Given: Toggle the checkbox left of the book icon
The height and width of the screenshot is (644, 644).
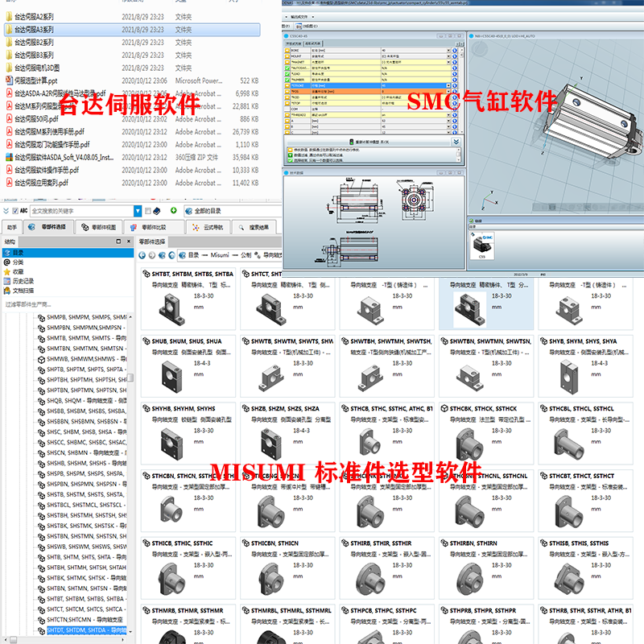Looking at the screenshot, I should pyautogui.click(x=148, y=211).
